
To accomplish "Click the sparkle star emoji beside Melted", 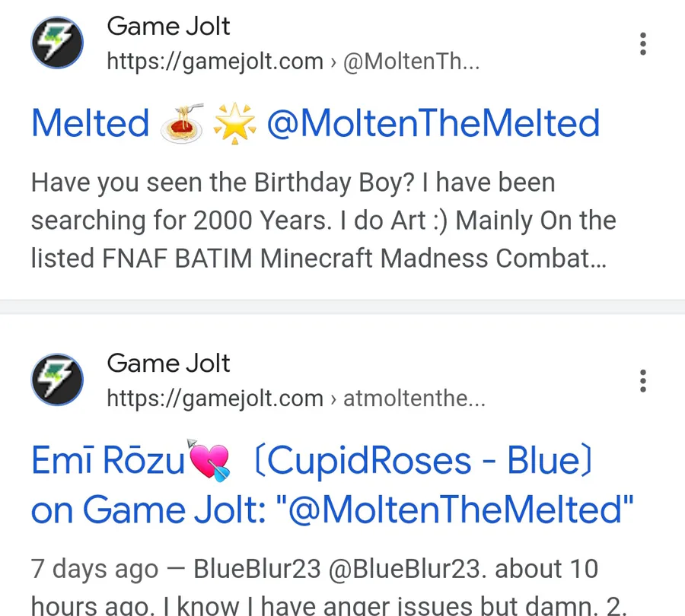I will [233, 123].
